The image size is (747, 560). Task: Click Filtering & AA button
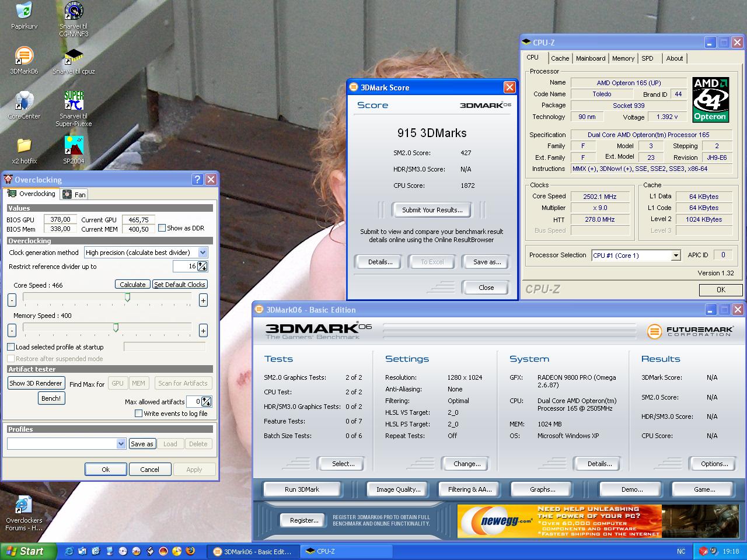coord(470,489)
